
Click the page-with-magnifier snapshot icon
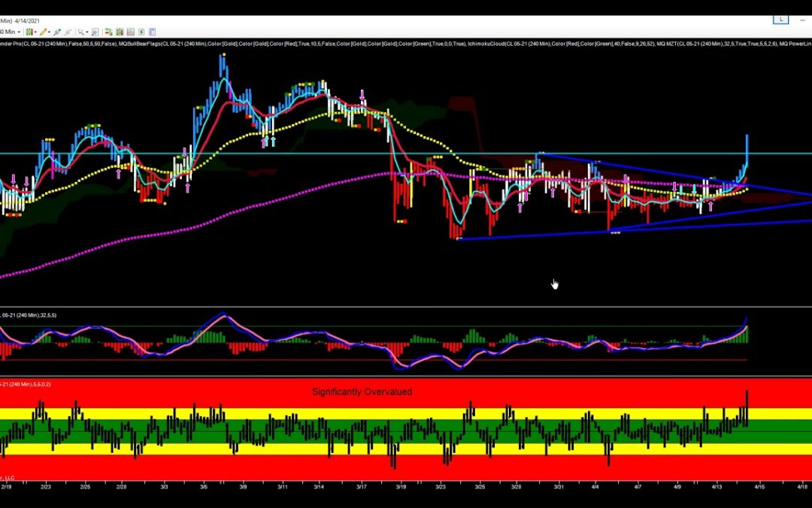(x=95, y=32)
